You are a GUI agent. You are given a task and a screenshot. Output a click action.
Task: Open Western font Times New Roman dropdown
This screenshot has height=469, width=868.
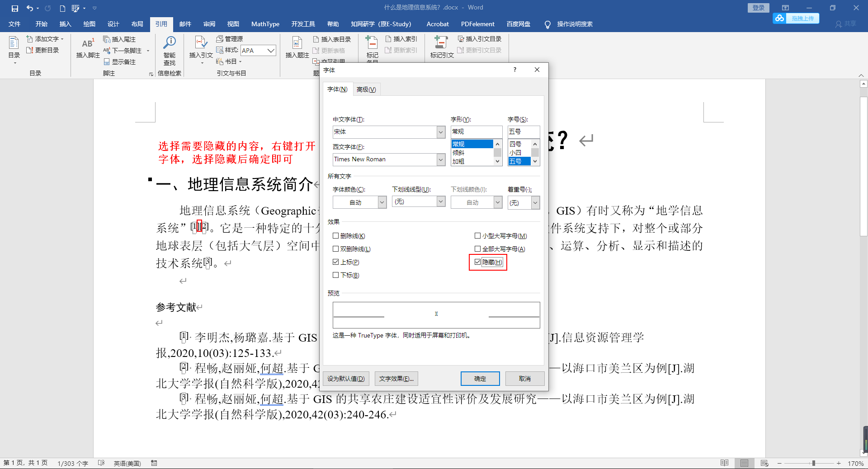[x=441, y=159]
